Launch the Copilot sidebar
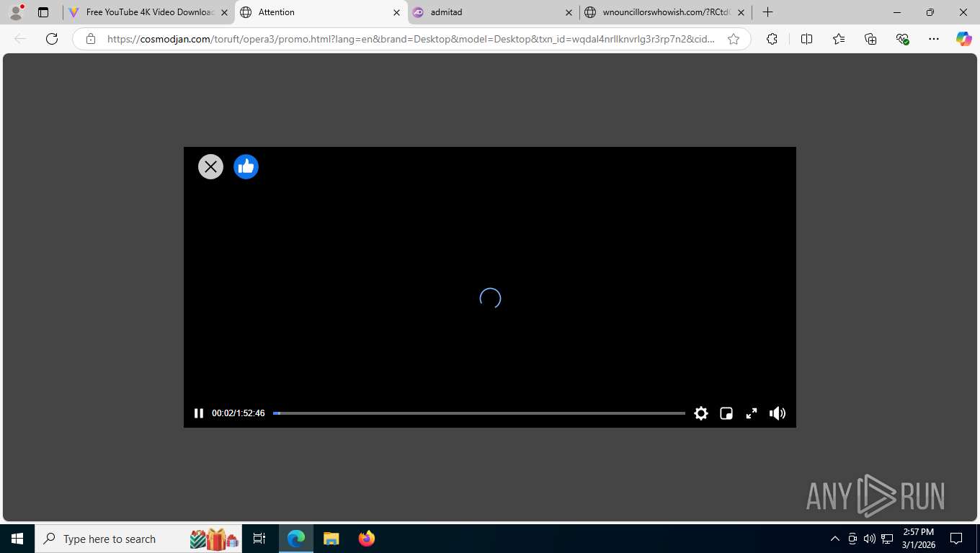The image size is (980, 553). (x=964, y=39)
